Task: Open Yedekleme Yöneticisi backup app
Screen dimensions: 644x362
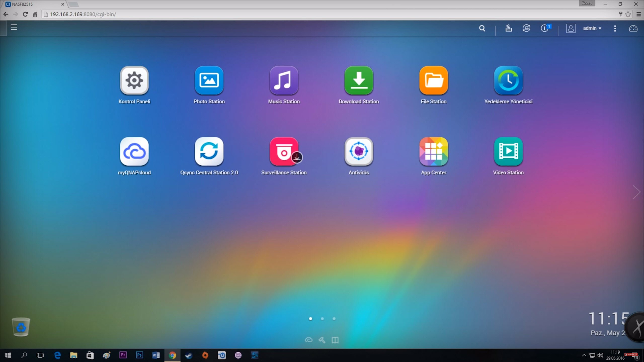Action: tap(508, 80)
